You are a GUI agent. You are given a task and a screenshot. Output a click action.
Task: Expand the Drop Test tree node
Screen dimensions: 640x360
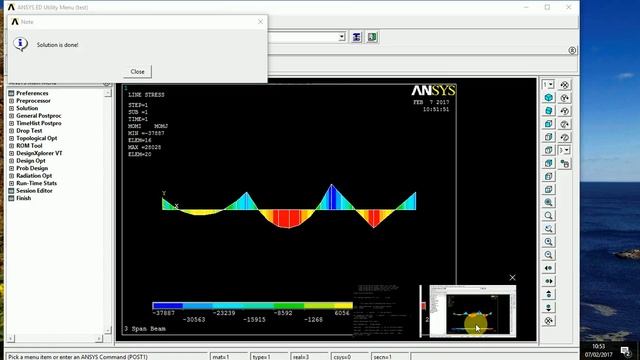click(11, 131)
